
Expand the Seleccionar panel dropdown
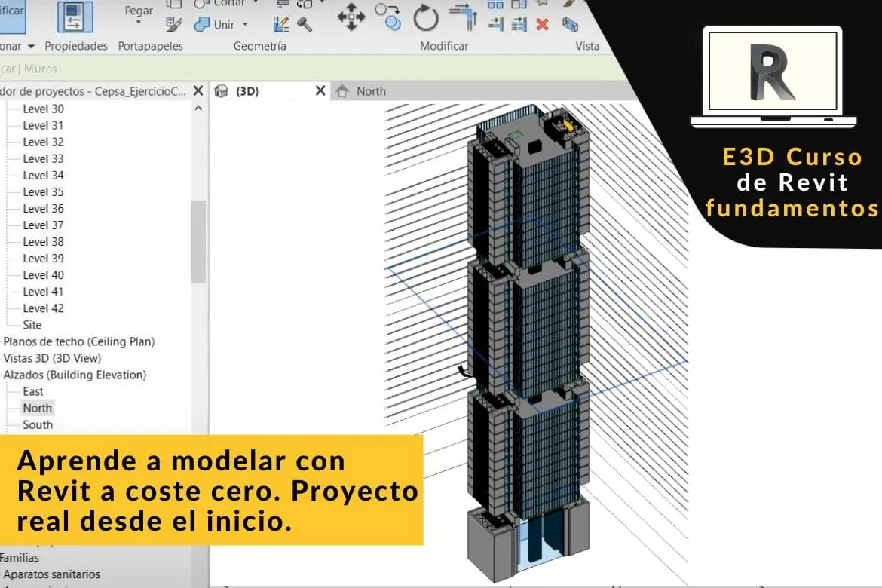[31, 46]
